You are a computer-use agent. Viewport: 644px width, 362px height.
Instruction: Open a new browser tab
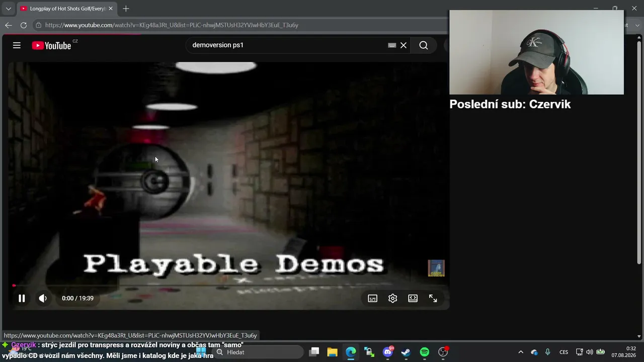point(126,9)
